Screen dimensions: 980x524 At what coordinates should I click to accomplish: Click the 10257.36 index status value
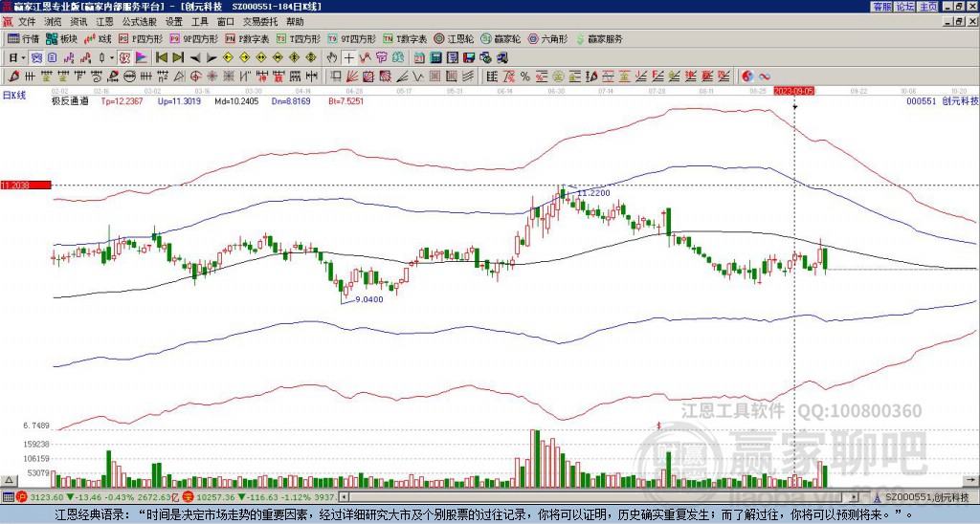click(216, 497)
